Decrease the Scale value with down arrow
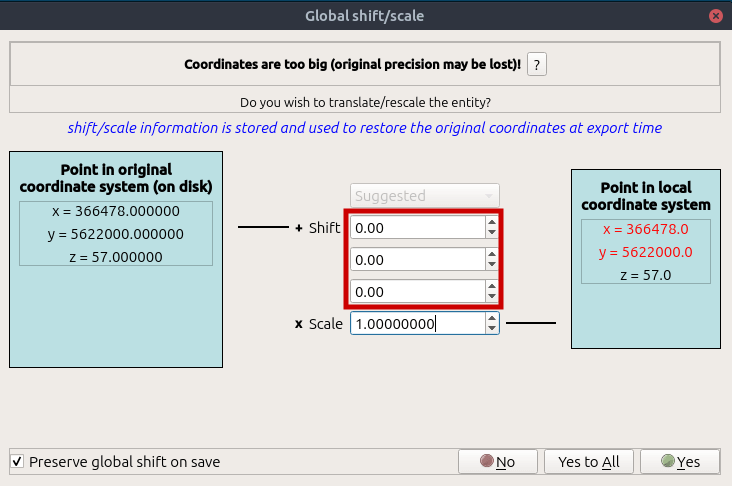This screenshot has width=732, height=486. pyautogui.click(x=491, y=330)
